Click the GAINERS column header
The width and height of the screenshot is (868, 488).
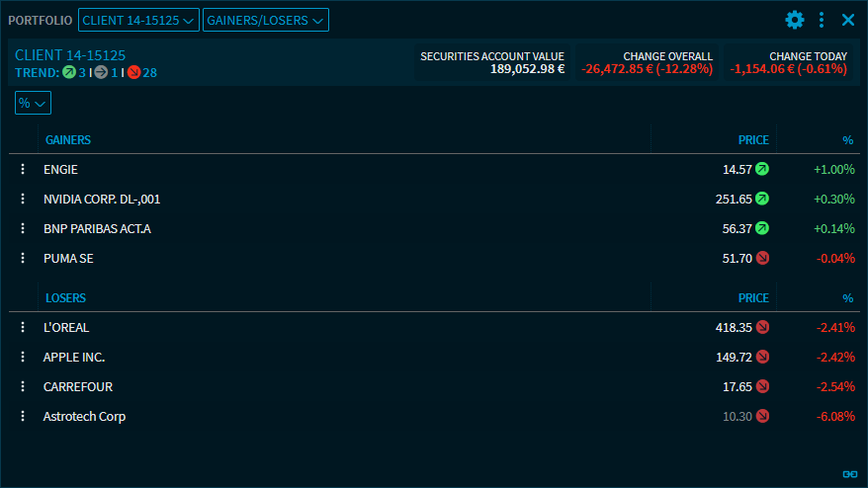(68, 140)
